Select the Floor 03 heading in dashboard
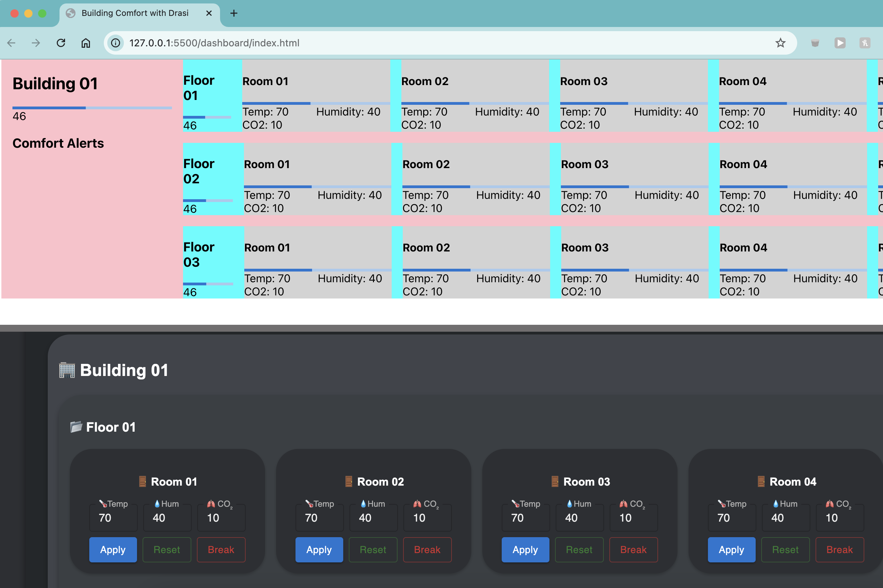This screenshot has width=883, height=588. click(199, 255)
